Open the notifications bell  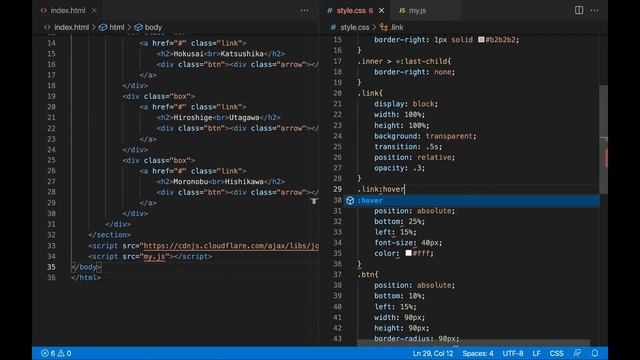595,353
